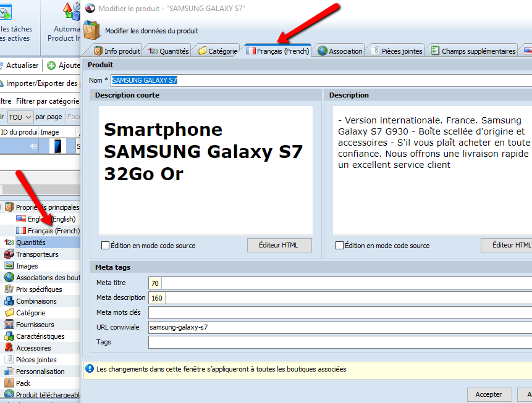This screenshot has height=403, width=532.
Task: Select Pièces jointes in sidebar list
Action: 36,360
